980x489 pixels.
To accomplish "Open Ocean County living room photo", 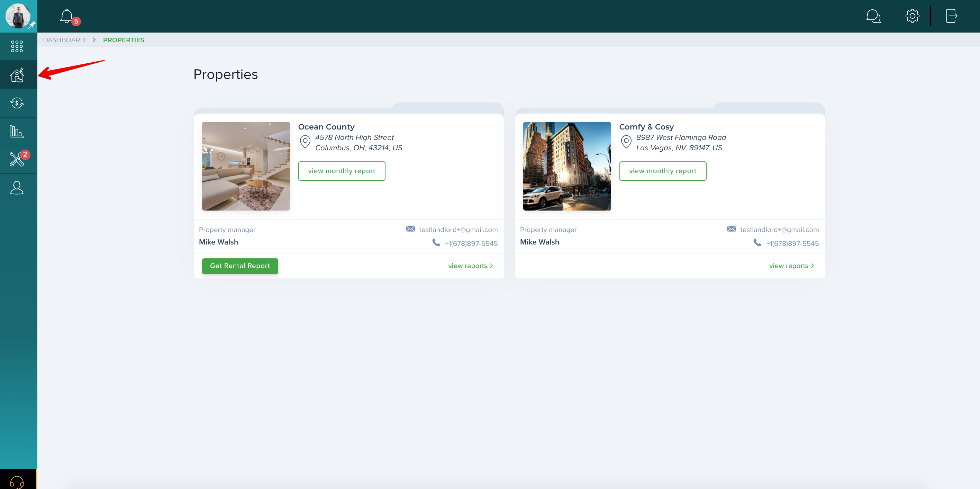I will [x=246, y=166].
